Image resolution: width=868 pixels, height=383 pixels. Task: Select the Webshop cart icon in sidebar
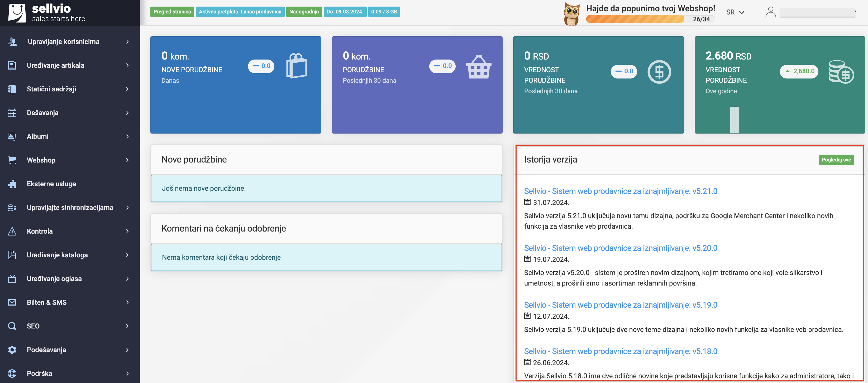coord(12,160)
